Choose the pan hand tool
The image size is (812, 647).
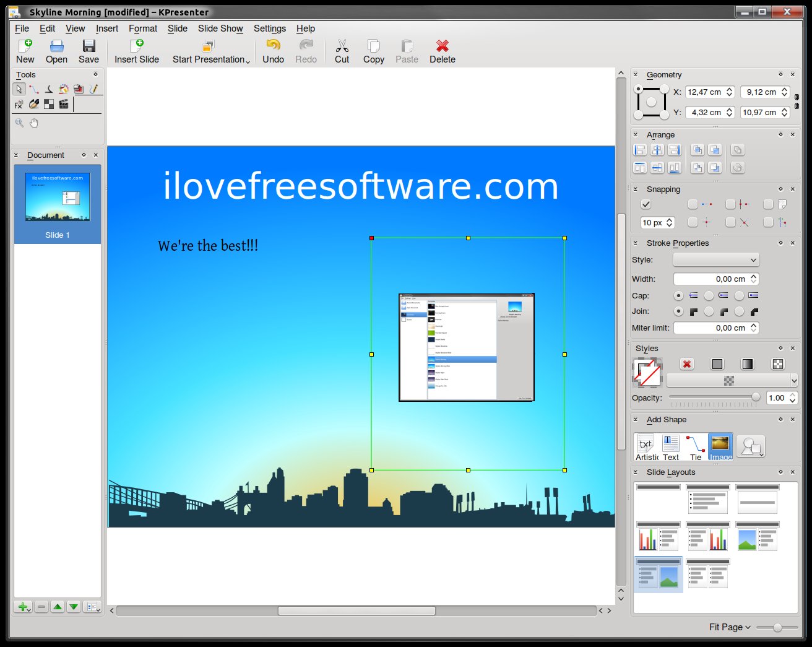(34, 123)
